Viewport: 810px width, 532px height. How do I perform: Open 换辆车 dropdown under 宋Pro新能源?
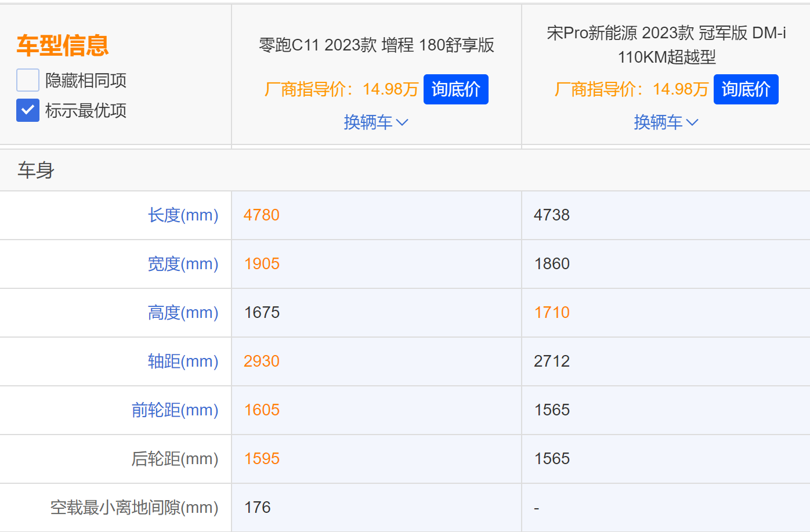pos(666,122)
